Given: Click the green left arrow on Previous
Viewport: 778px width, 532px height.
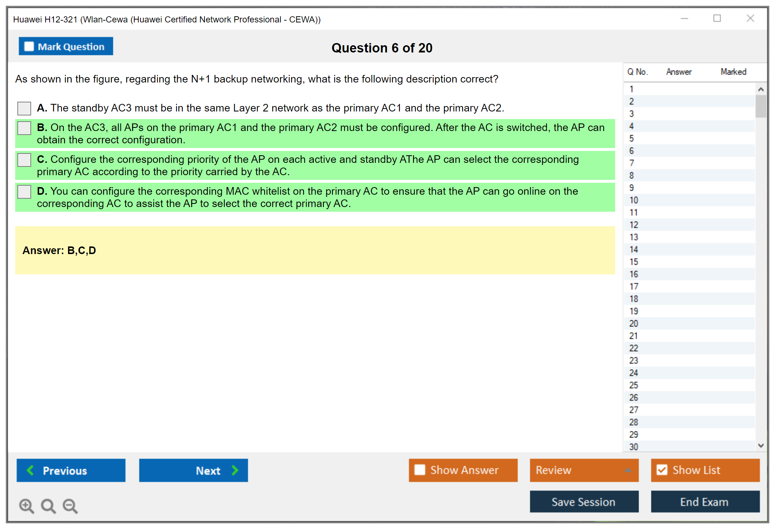Looking at the screenshot, I should [30, 470].
